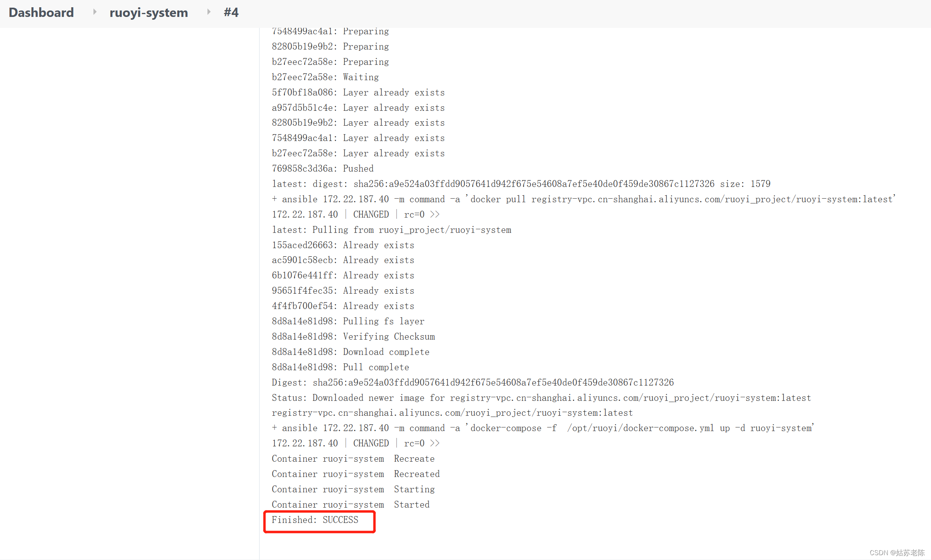
Task: Click 'Container ruoyi-system Recreate' line
Action: coord(353,458)
